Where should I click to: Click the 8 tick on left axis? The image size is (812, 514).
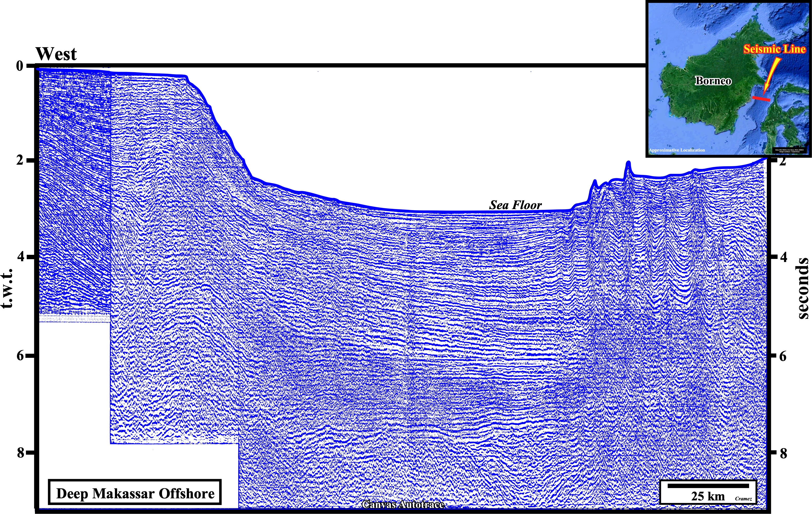21,453
